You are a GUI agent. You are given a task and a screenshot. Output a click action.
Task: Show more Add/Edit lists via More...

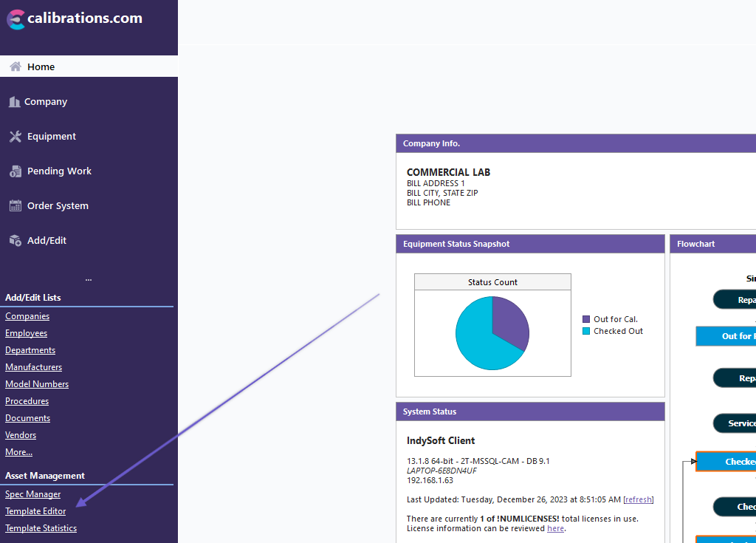[x=18, y=452]
